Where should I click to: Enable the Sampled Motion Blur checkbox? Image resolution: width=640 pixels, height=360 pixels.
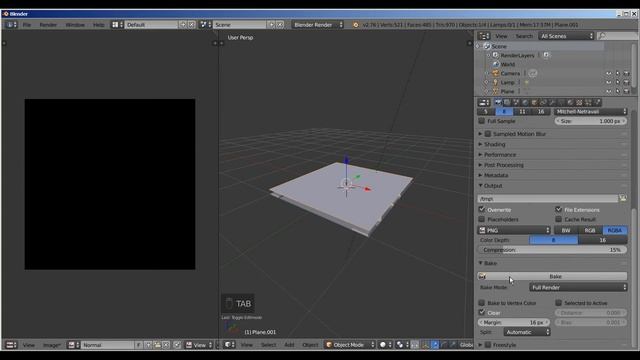[488, 133]
